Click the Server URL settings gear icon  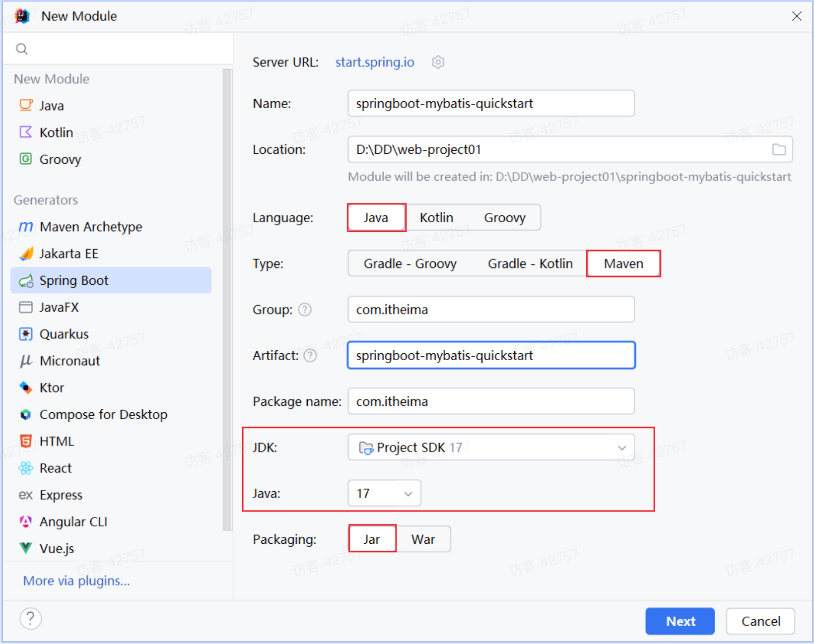coord(438,62)
